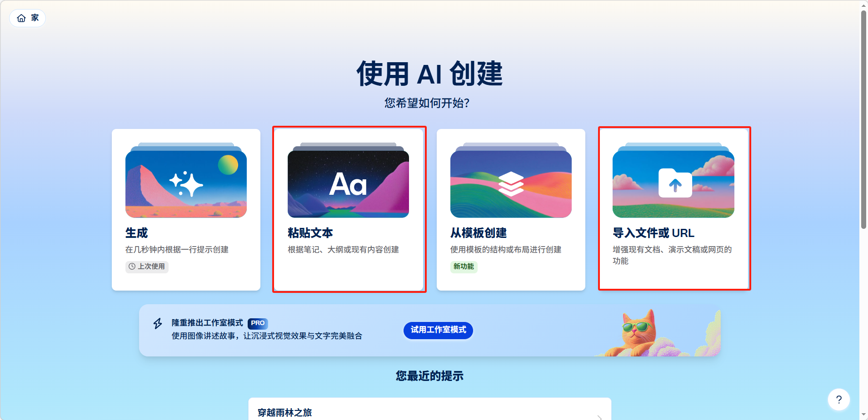868x420 pixels.
Task: Click the 隆重推出工作室模式 heading
Action: pos(207,323)
